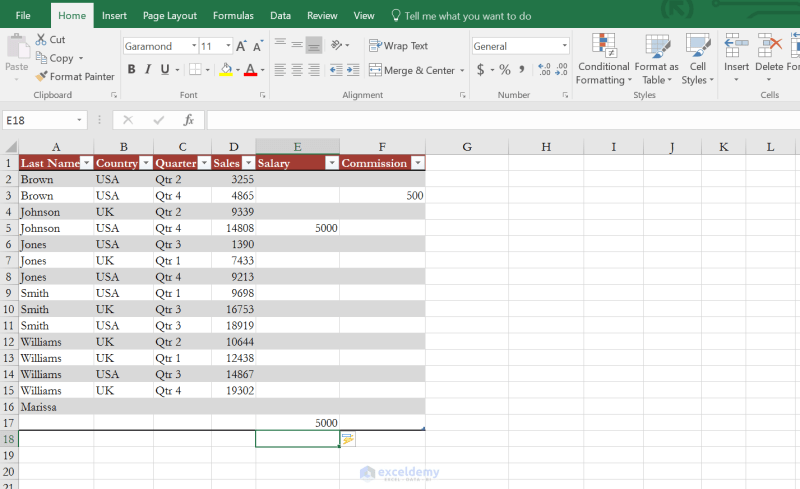Decrease indent
Image resolution: width=800 pixels, height=489 pixels.
336,70
